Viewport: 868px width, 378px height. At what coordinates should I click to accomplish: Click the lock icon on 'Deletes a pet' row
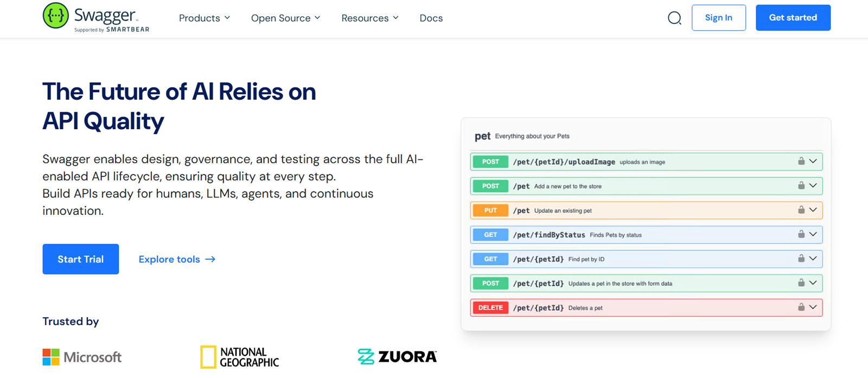(x=801, y=307)
